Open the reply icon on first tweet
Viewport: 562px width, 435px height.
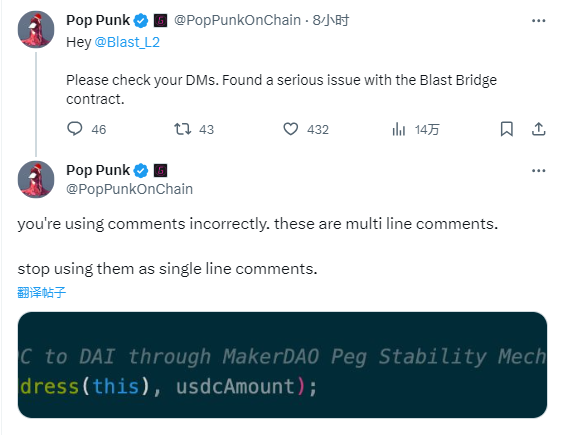[75, 129]
